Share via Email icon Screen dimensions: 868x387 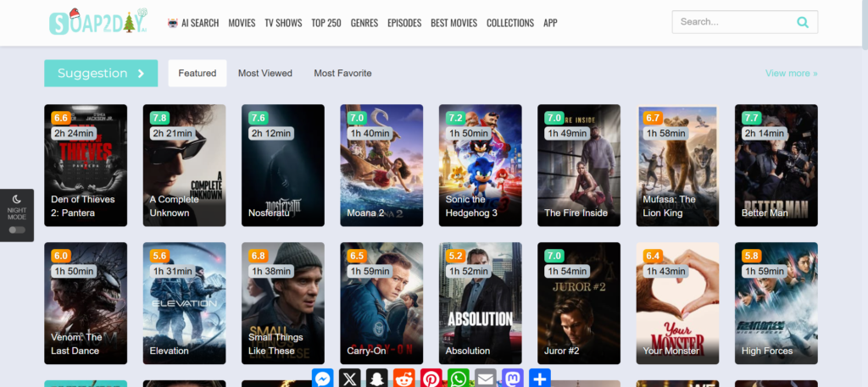pos(485,379)
